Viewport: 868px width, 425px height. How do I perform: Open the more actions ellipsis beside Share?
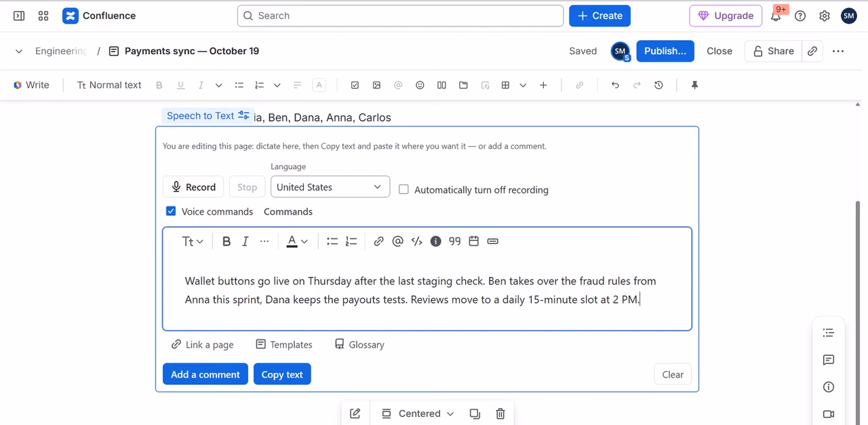click(838, 51)
